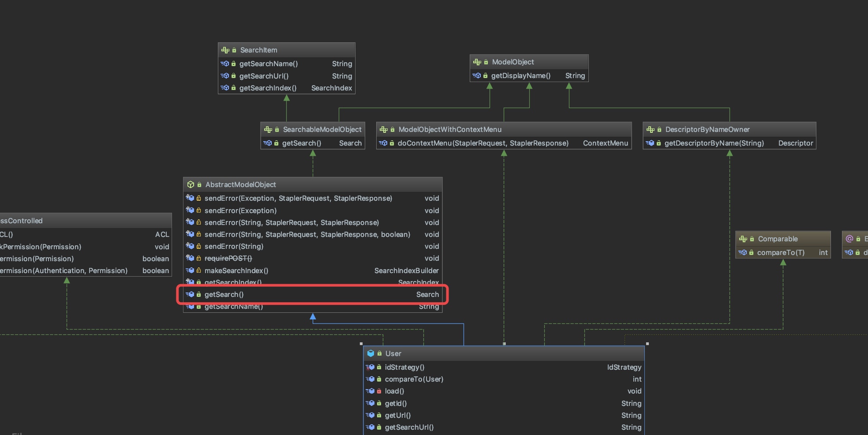Screen dimensions: 868x435
Task: Click the interface icon beside ModelObject
Action: tap(477, 62)
